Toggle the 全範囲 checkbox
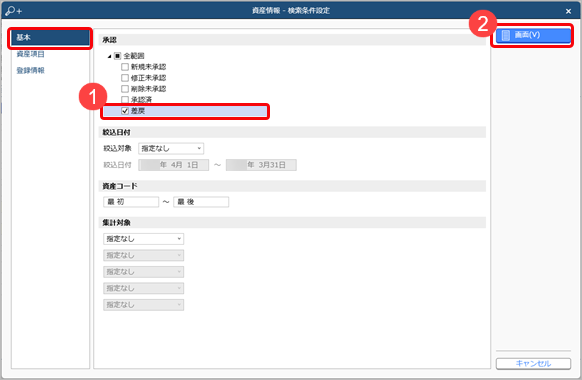Screen dimensions: 582x380 [x=118, y=56]
